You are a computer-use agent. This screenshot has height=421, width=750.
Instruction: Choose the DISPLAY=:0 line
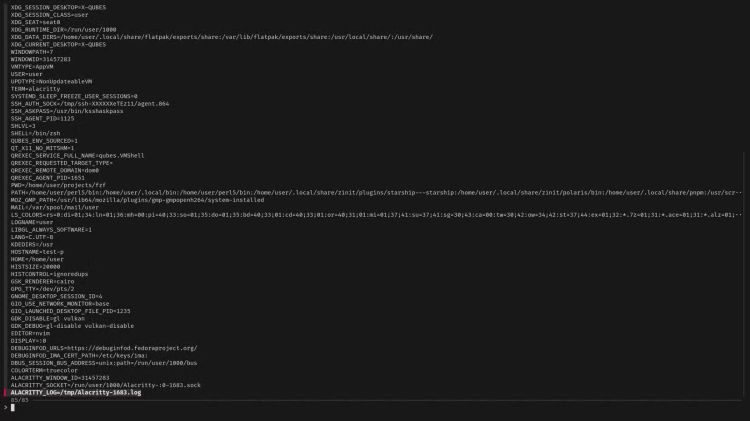pos(28,340)
